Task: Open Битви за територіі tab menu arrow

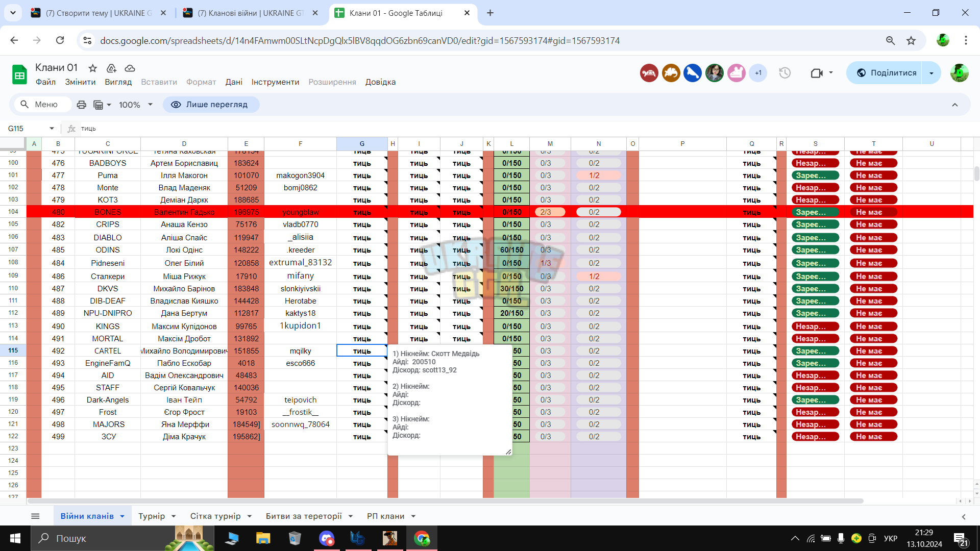Action: [x=351, y=516]
